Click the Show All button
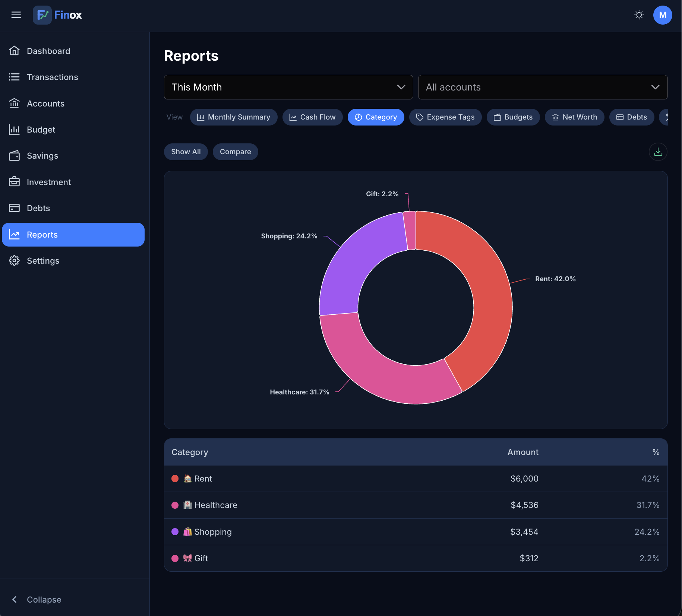Image resolution: width=682 pixels, height=616 pixels. point(186,152)
